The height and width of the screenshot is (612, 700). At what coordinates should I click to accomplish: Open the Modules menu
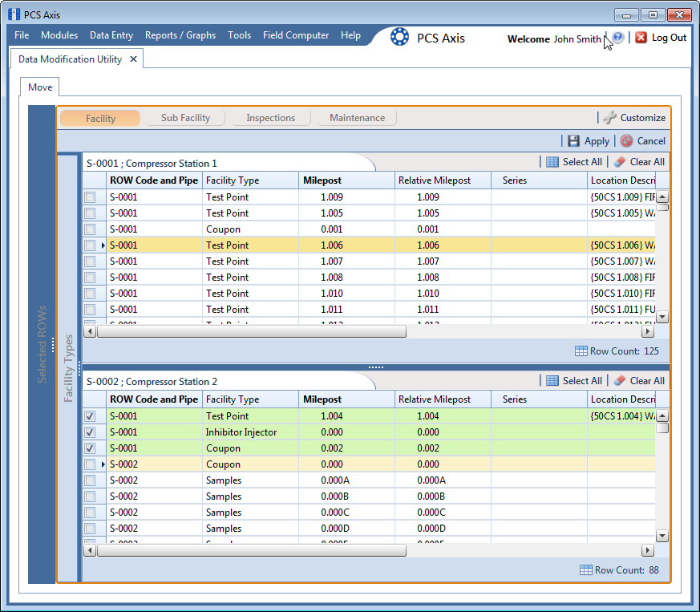coord(59,35)
